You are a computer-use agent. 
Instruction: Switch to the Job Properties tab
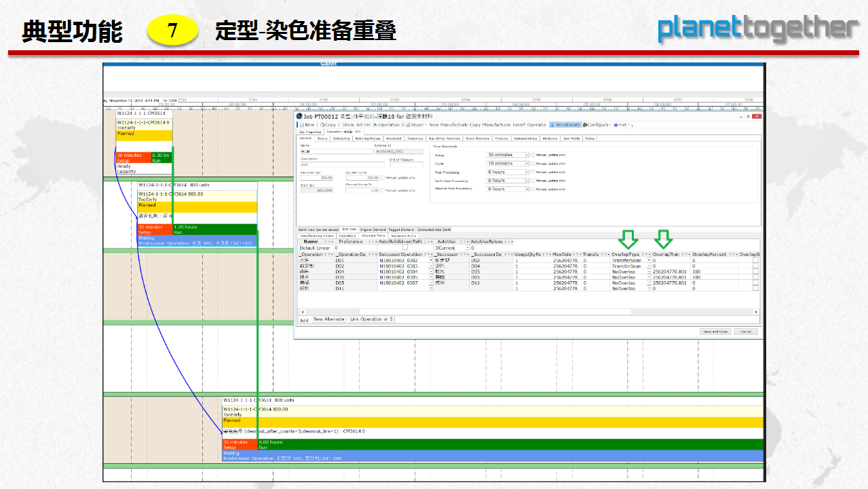pos(312,132)
